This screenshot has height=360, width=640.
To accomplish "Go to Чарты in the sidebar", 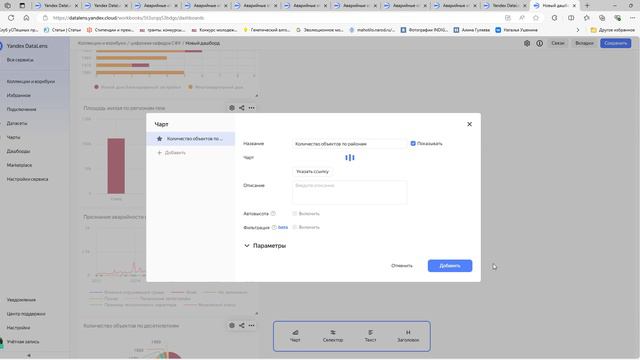I will coord(13,138).
